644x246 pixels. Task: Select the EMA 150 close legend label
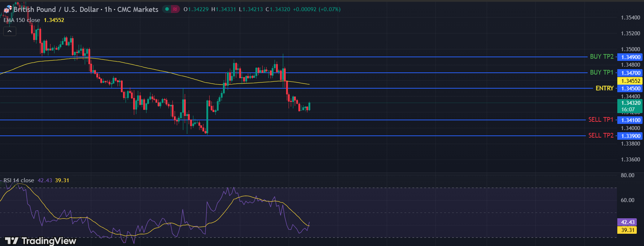[x=22, y=20]
